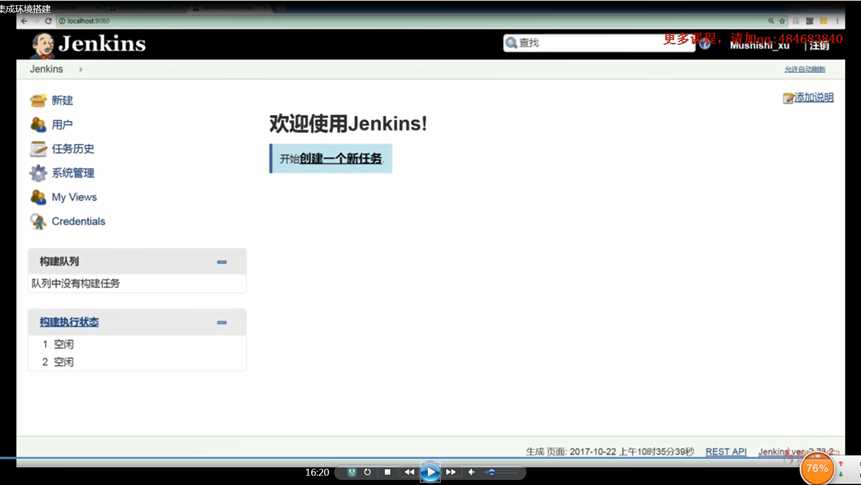Stop the video playback
The image size is (861, 485).
pyautogui.click(x=387, y=472)
